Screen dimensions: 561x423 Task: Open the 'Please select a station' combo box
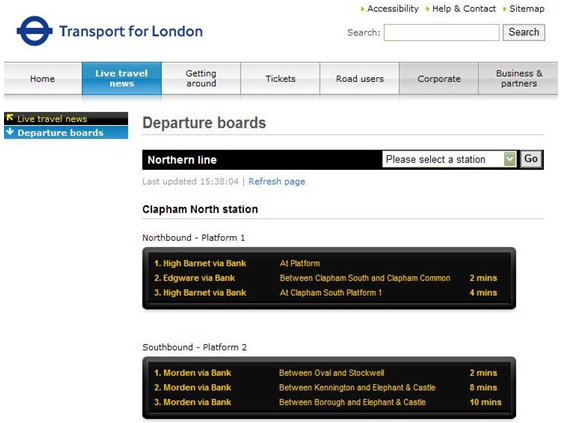coord(449,159)
